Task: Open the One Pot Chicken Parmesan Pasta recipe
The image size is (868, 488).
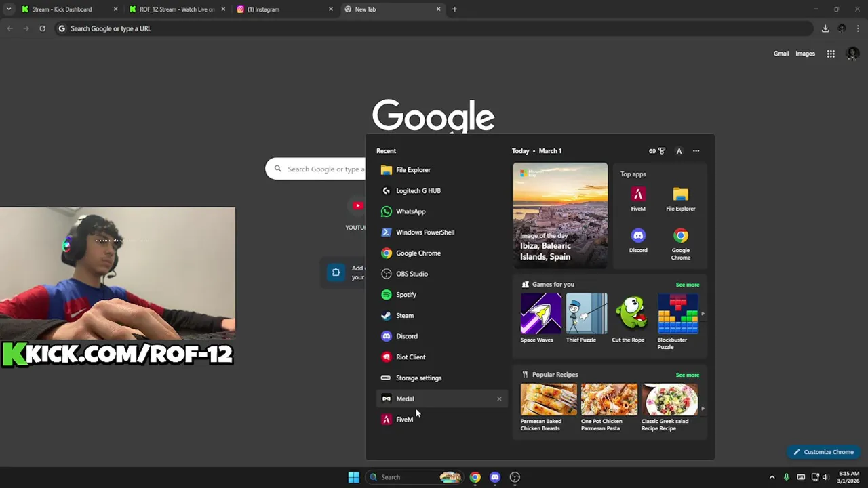Action: click(608, 408)
